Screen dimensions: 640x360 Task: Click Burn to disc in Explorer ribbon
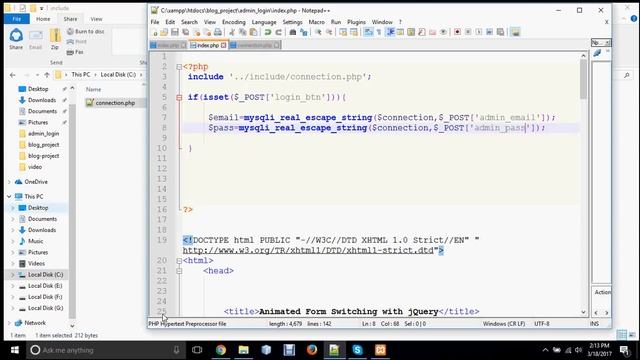click(x=85, y=31)
